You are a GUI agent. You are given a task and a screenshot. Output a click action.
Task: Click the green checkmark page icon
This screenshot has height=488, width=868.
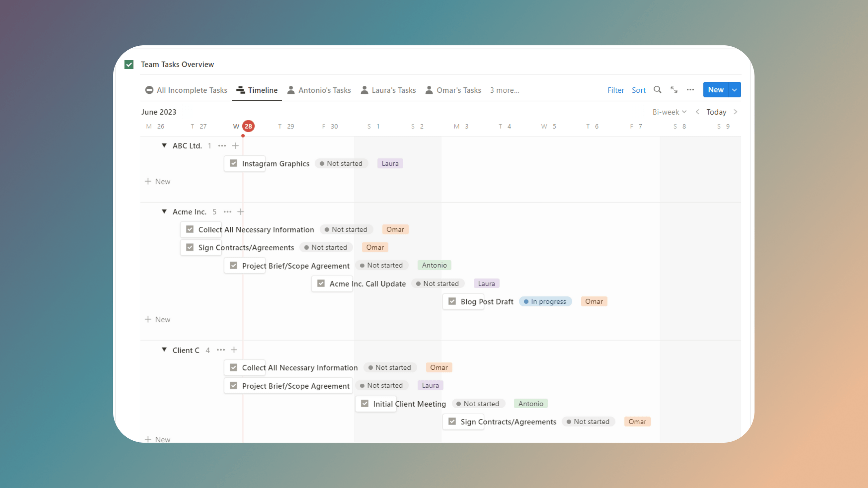pos(129,64)
